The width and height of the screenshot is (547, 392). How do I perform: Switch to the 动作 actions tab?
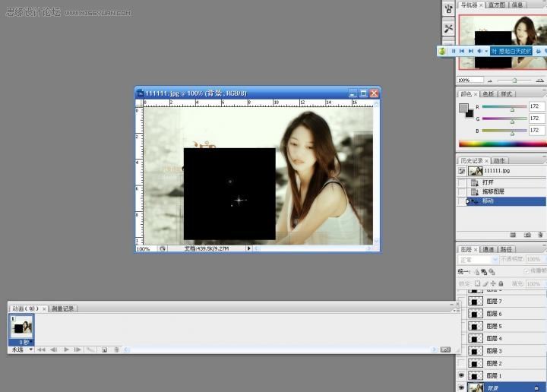pos(499,161)
